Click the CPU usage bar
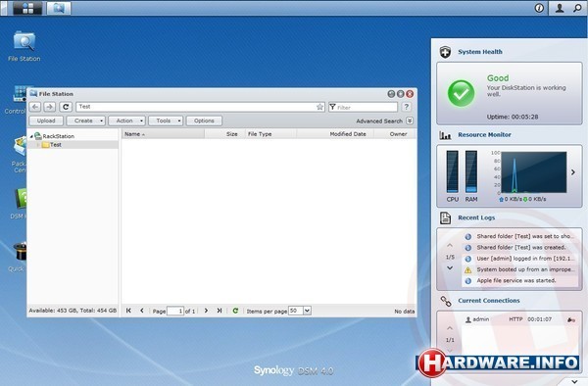Screen dimensions: 588x386 (452, 171)
